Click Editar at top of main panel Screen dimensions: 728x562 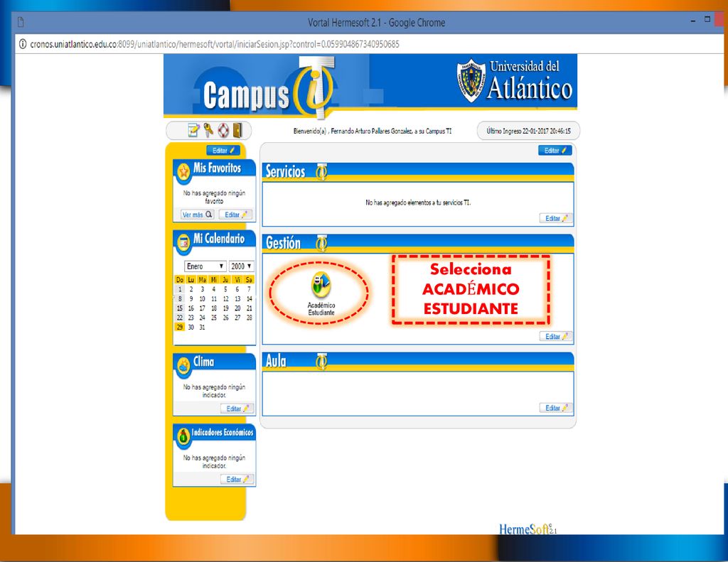click(x=555, y=151)
